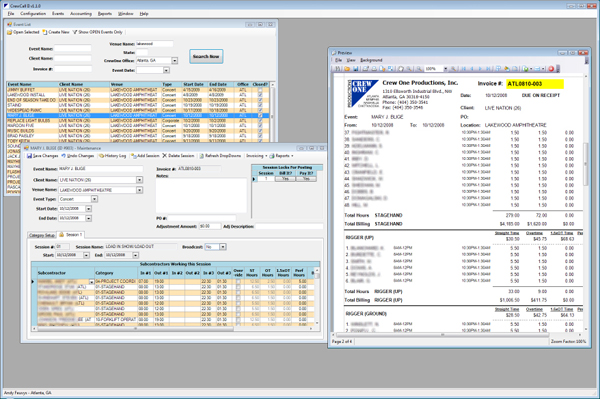600x399 pixels.
Task: Go to the last page in Preview
Action: pyautogui.click(x=488, y=69)
